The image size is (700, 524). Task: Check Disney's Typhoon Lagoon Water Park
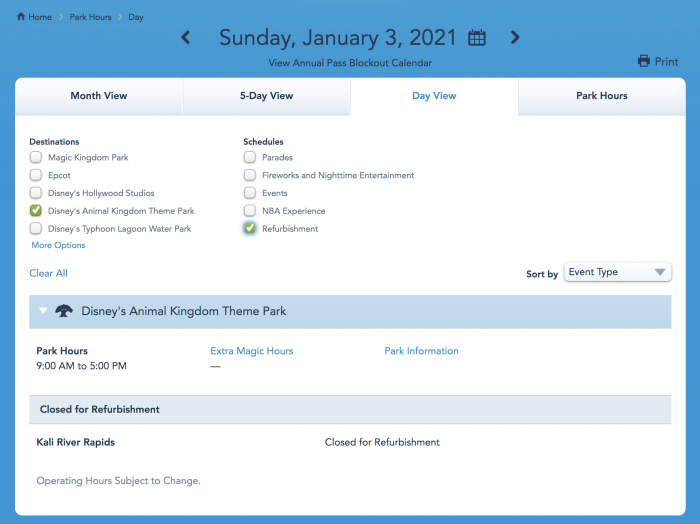click(x=36, y=229)
